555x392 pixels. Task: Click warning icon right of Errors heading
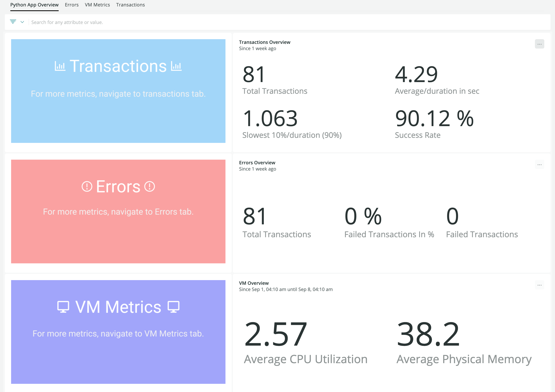[150, 186]
